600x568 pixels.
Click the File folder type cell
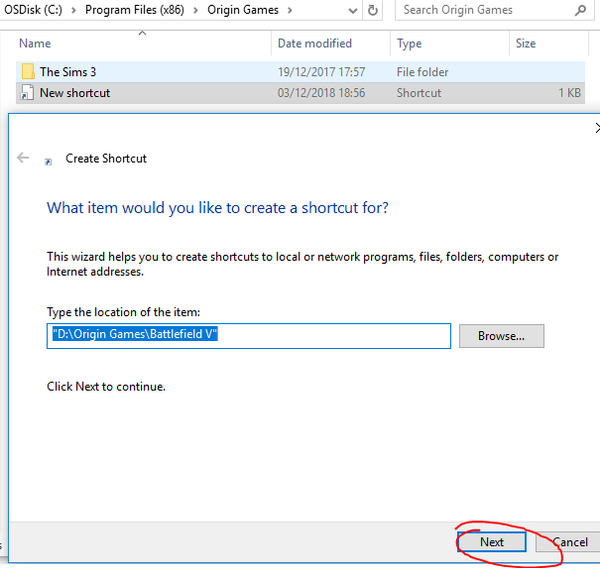click(x=422, y=72)
